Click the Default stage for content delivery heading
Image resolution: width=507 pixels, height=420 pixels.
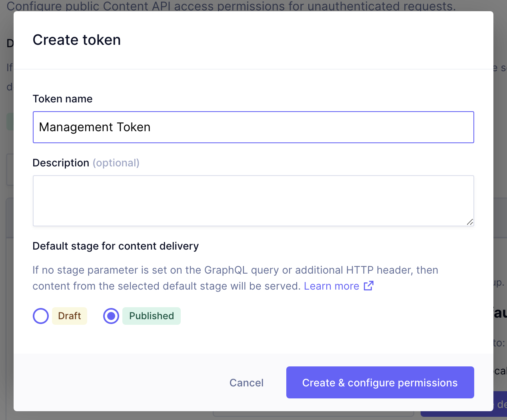tap(116, 246)
